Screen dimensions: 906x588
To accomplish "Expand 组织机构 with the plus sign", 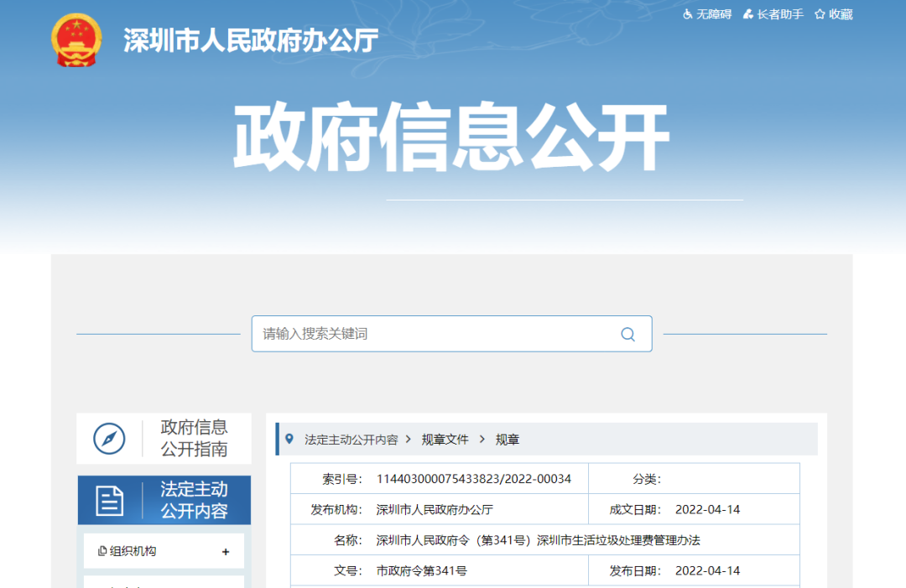I will tap(226, 552).
